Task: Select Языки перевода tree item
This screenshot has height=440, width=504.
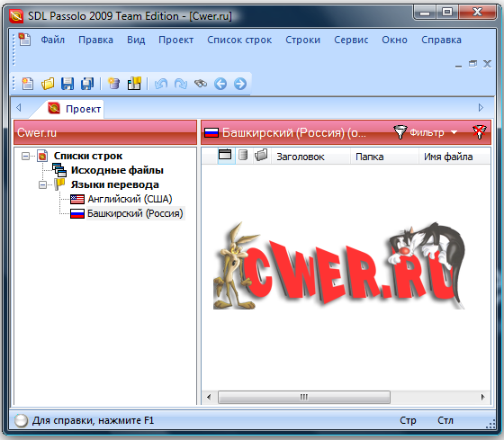Action: pyautogui.click(x=115, y=184)
